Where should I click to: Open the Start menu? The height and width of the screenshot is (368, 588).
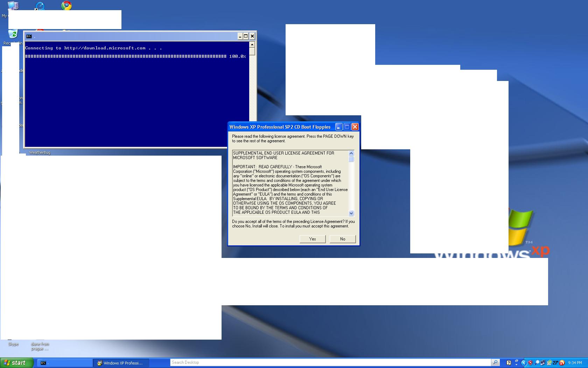click(17, 363)
